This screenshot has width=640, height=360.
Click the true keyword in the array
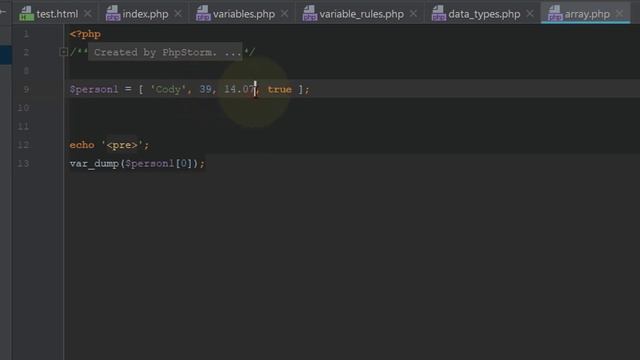click(x=280, y=89)
